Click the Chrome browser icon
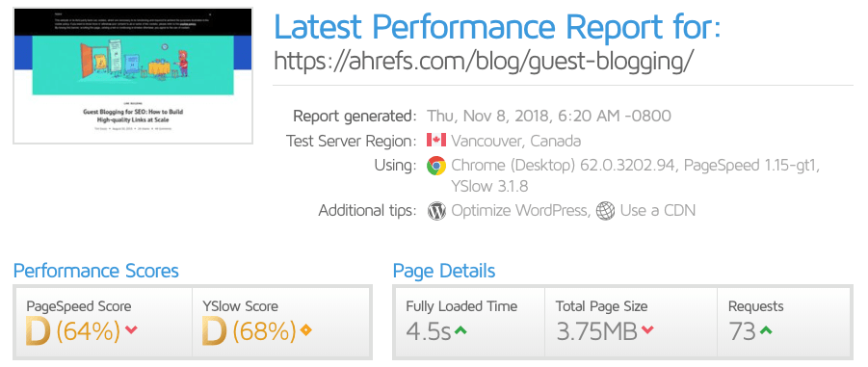The width and height of the screenshot is (868, 367). point(436,166)
